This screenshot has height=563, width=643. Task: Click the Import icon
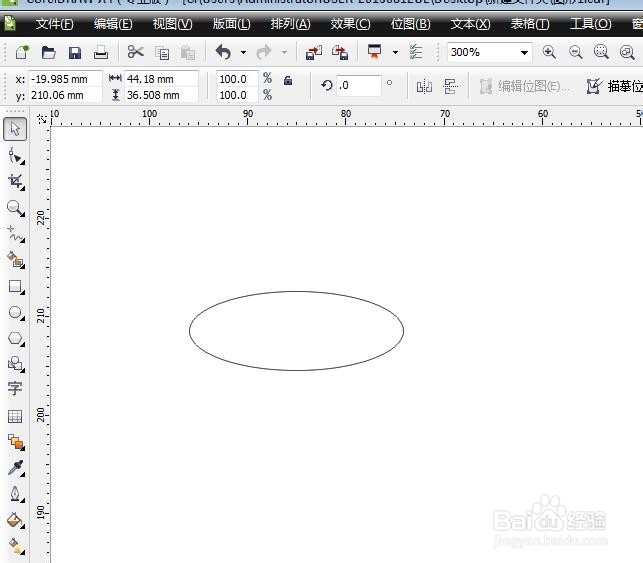click(314, 52)
